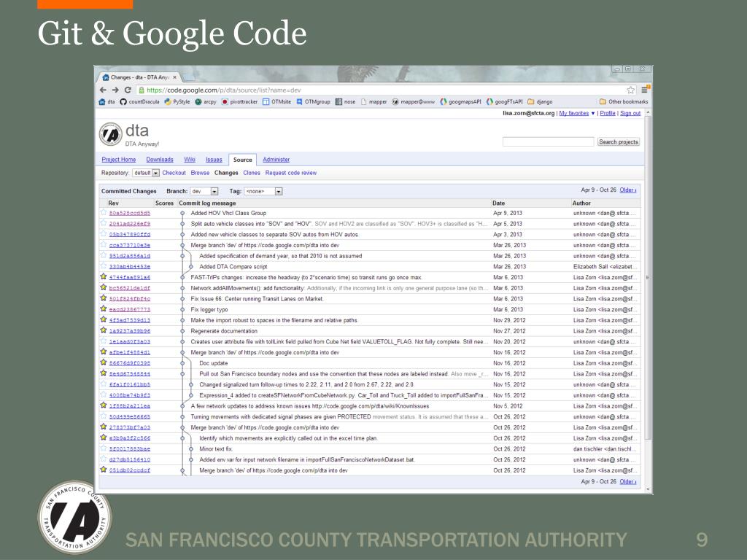747x560 pixels.
Task: Go to Project Home tab
Action: (119, 160)
